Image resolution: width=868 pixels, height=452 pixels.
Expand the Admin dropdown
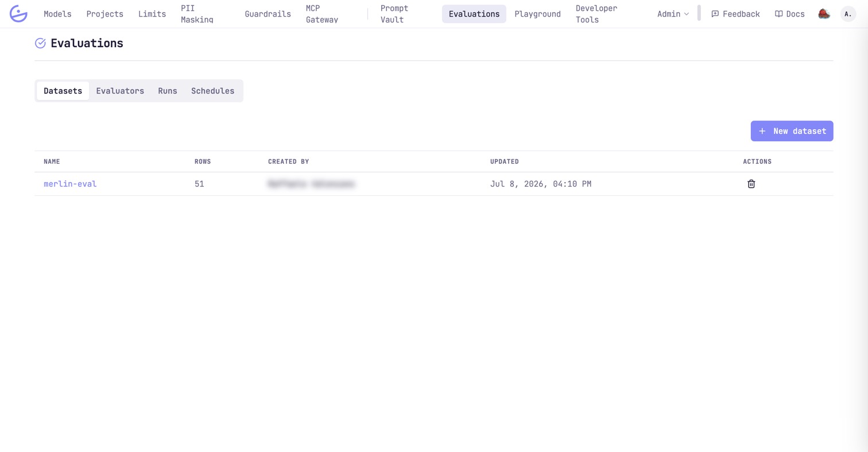(x=673, y=14)
